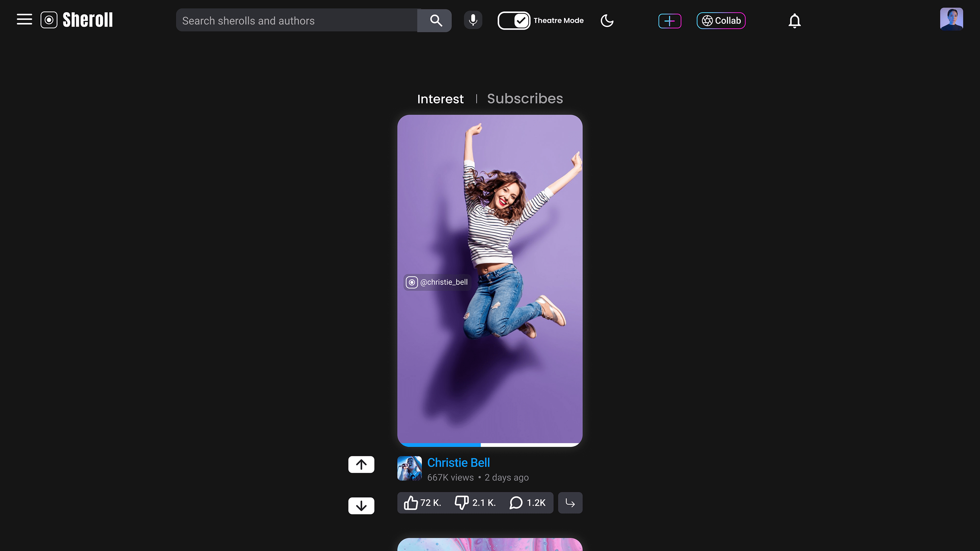Screen dimensions: 980x551
Task: Click the create plus button
Action: tap(670, 21)
